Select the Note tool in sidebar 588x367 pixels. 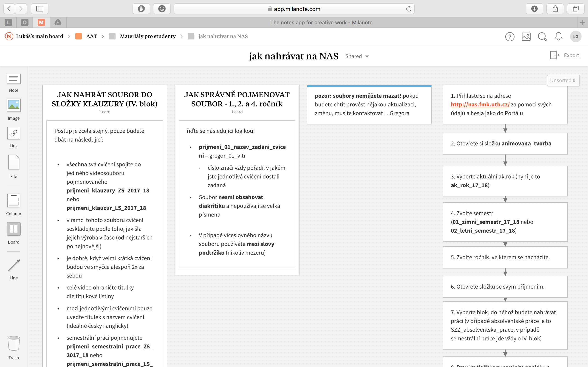click(x=14, y=79)
